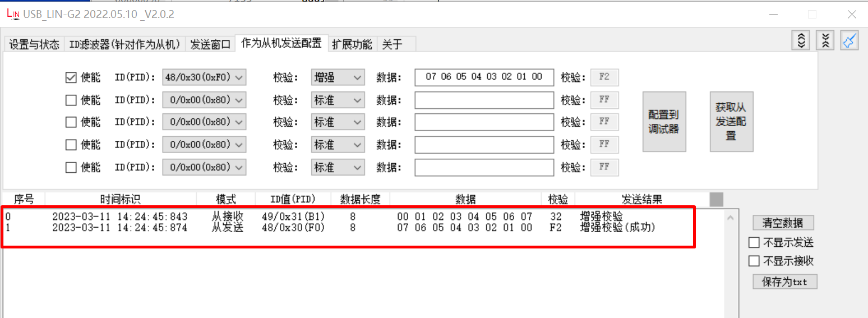868x318 pixels.
Task: Open the fifth row ID(PID) dropdown
Action: 204,167
